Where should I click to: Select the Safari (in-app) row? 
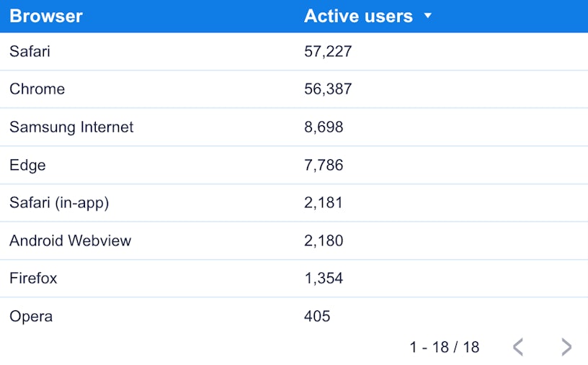pos(59,203)
